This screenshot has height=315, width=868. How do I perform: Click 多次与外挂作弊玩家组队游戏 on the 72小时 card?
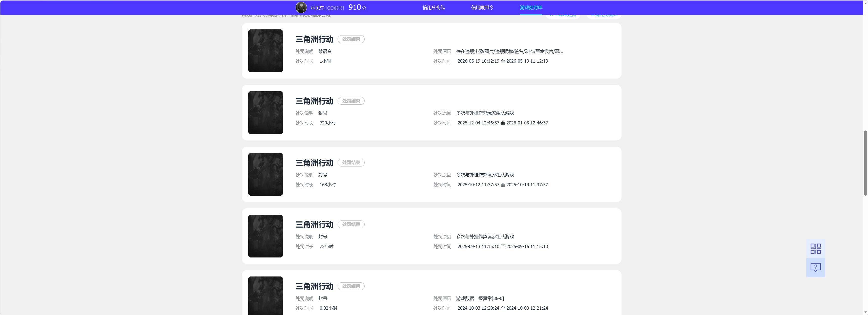[x=485, y=236]
